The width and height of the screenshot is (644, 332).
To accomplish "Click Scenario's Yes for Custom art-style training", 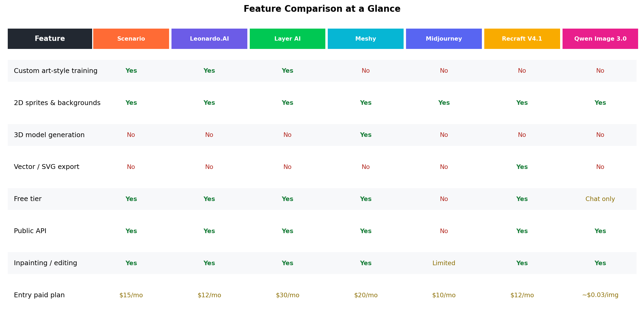I will pos(131,71).
